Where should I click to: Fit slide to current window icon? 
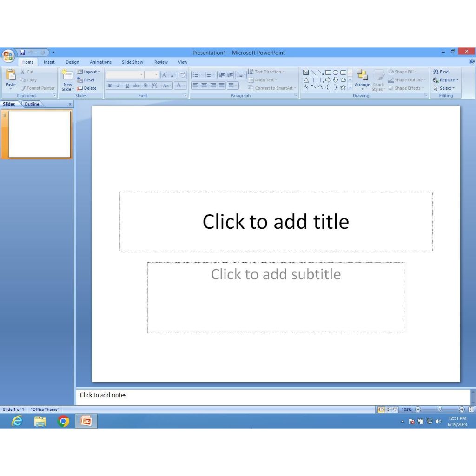coord(471,409)
